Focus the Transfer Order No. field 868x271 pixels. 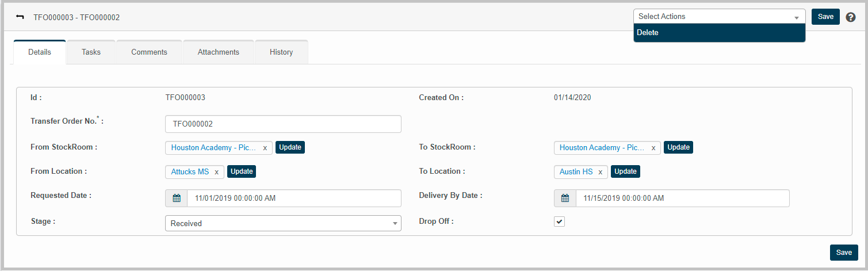pyautogui.click(x=282, y=124)
